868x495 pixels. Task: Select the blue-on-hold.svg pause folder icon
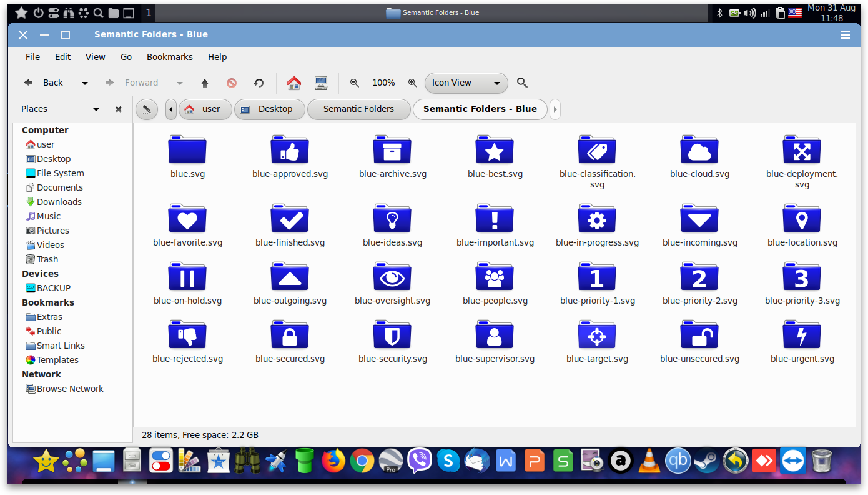coord(187,276)
